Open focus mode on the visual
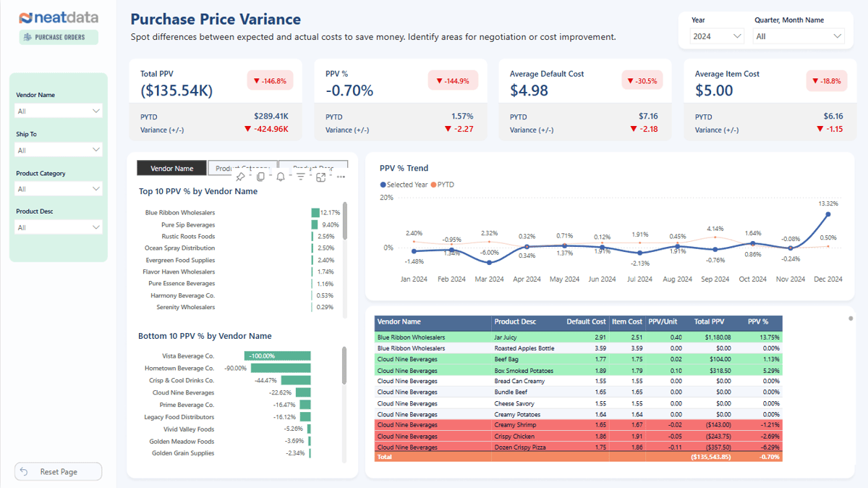Screen dimensions: 868x488 coord(321,177)
